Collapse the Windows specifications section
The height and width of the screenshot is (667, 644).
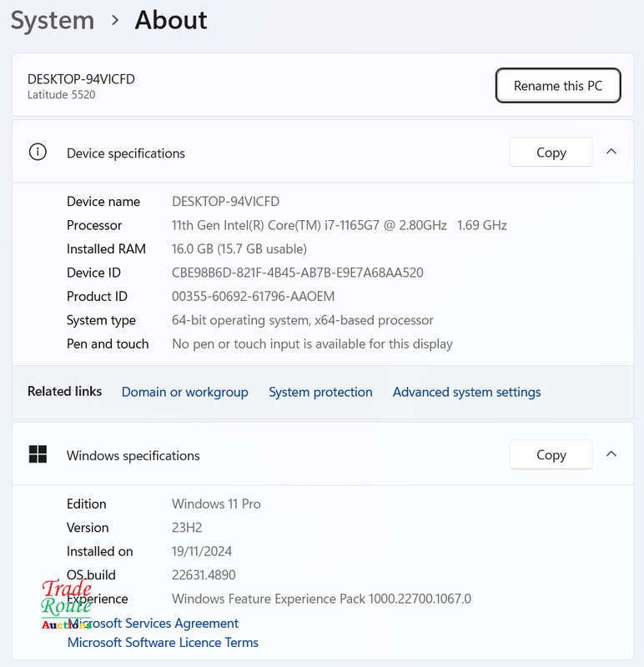pyautogui.click(x=611, y=454)
